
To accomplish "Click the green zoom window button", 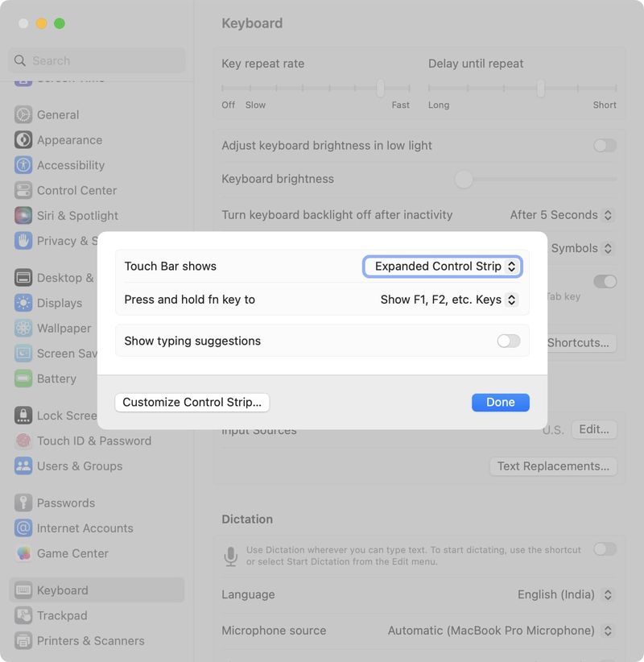I will click(60, 23).
